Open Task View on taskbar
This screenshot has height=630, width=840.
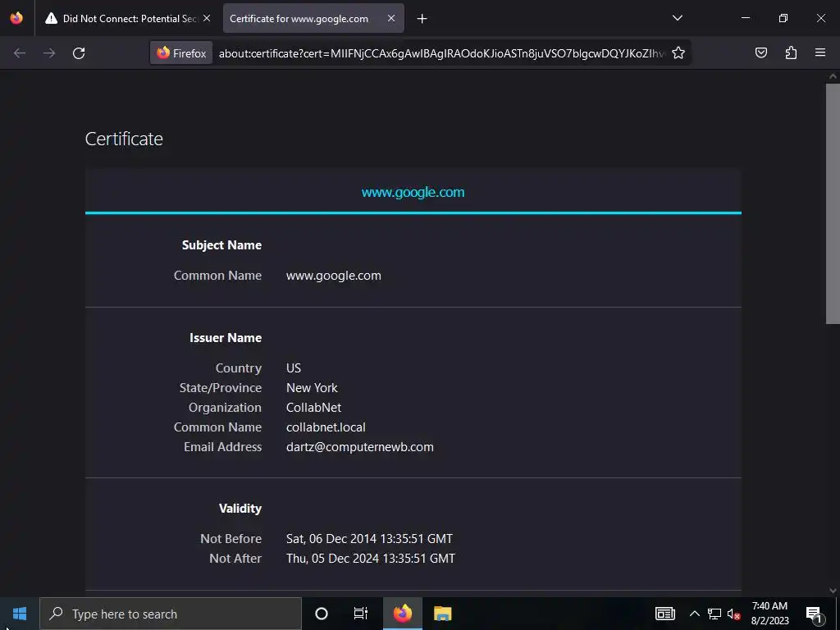[x=361, y=614]
